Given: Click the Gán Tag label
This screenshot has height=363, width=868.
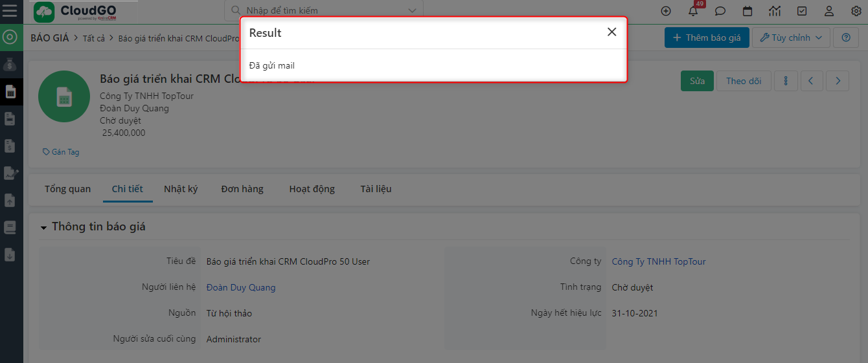Looking at the screenshot, I should click(x=62, y=152).
